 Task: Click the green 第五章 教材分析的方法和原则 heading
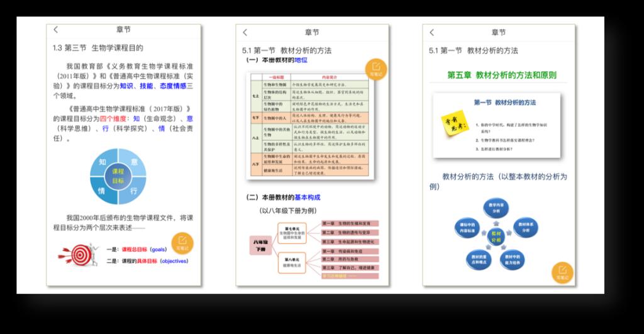tap(501, 75)
